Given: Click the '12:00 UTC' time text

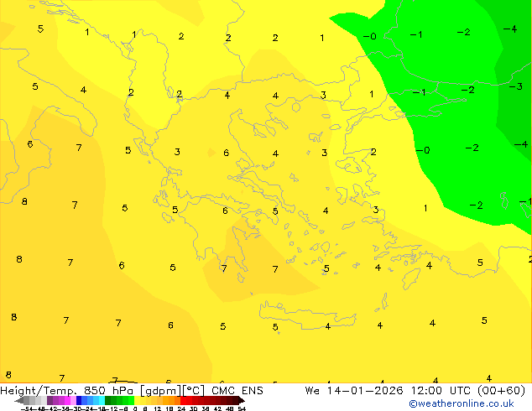Looking at the screenshot, I should [x=441, y=391].
